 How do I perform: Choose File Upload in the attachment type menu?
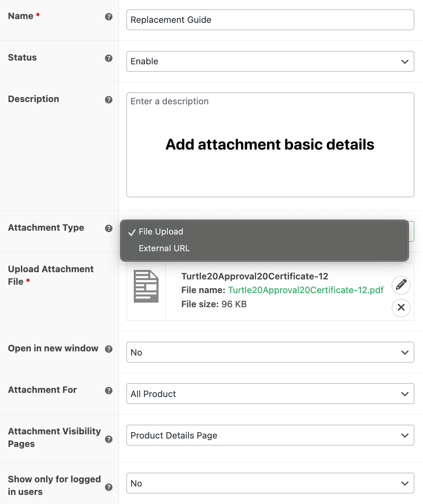tap(160, 231)
